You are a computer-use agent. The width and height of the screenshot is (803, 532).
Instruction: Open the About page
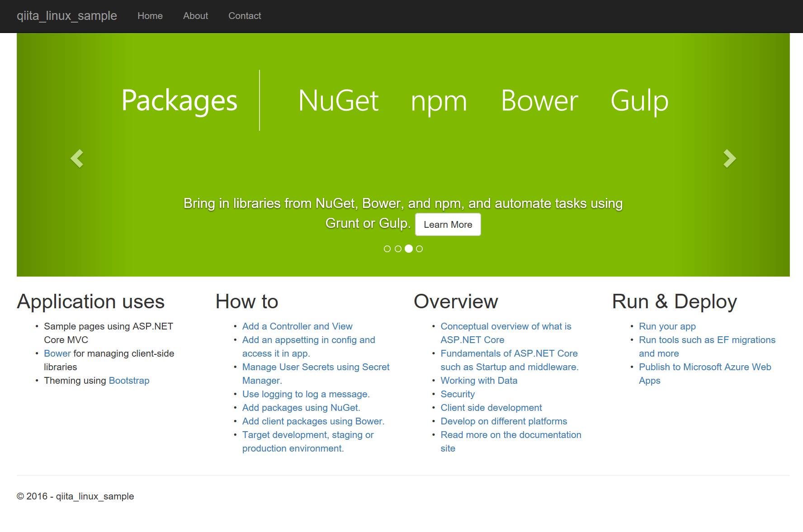(x=195, y=16)
